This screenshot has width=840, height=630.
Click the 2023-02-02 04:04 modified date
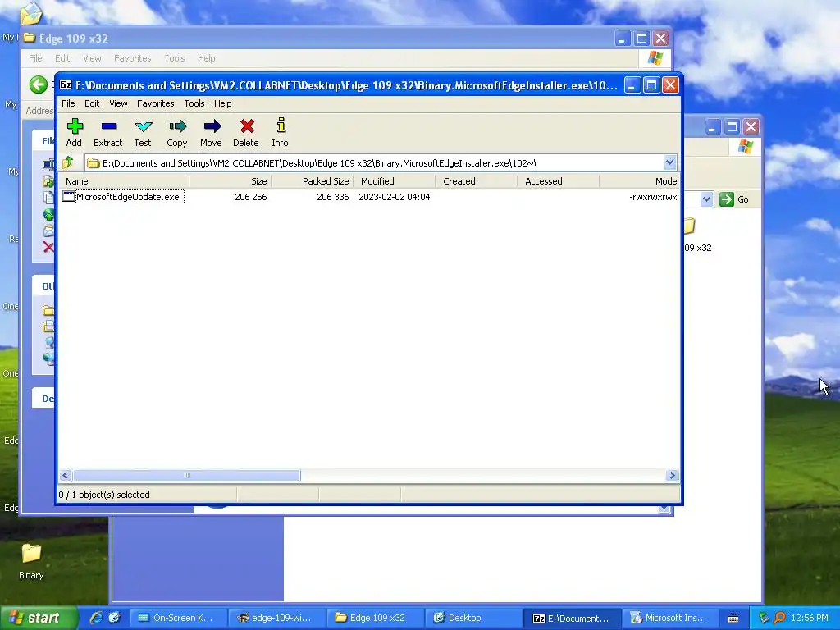(x=395, y=197)
